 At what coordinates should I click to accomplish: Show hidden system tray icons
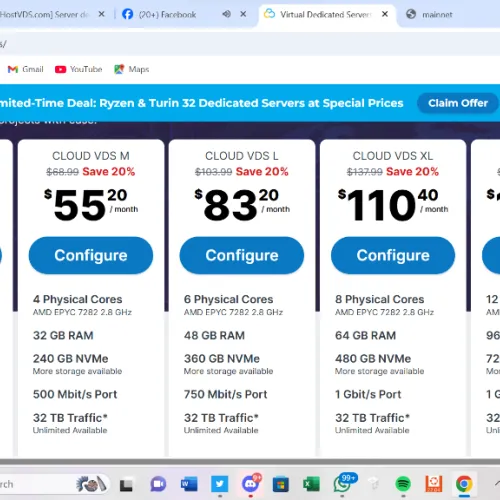(497, 483)
